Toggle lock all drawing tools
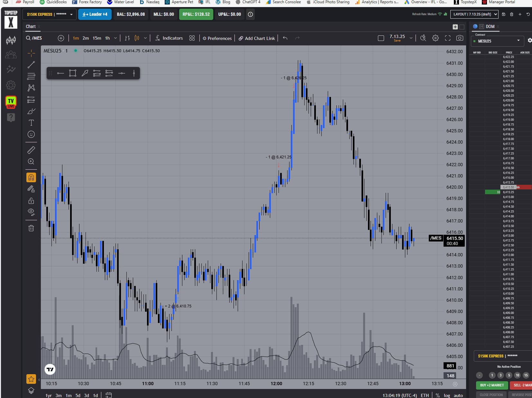532x398 pixels. tap(31, 201)
